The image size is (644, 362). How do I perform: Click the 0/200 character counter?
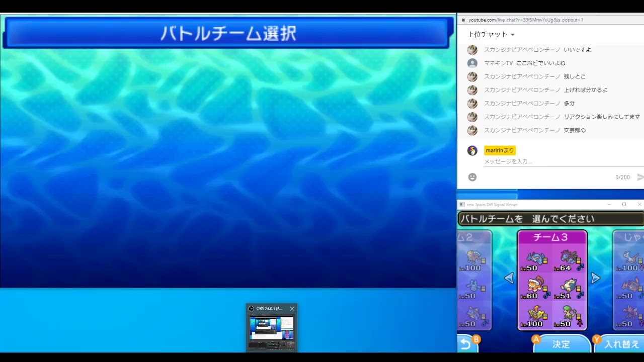pos(622,177)
